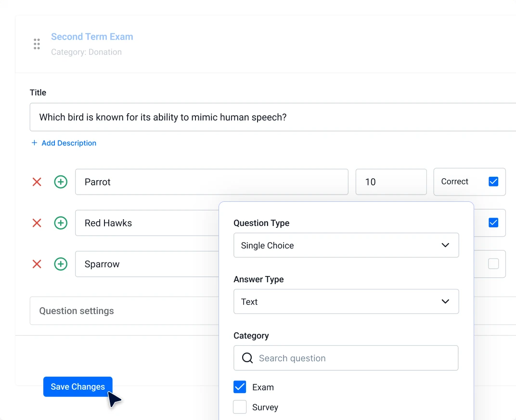516x420 pixels.
Task: Remove the Sparrow answer row
Action: [37, 264]
